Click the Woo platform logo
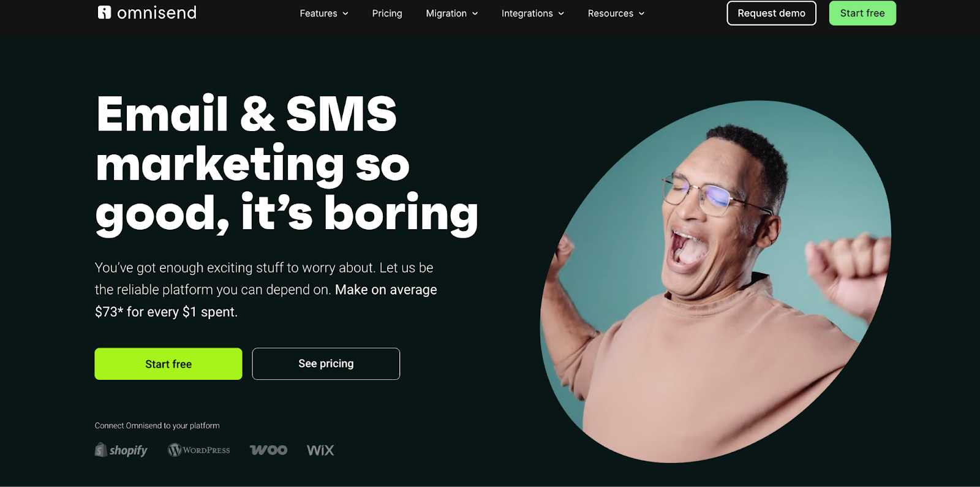The image size is (980, 487). pos(269,450)
